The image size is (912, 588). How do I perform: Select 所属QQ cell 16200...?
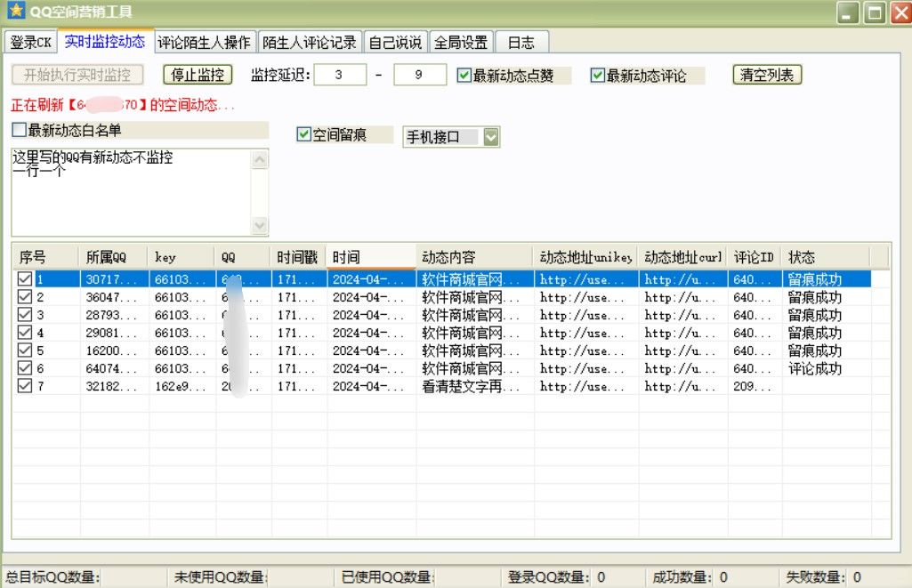tap(114, 350)
